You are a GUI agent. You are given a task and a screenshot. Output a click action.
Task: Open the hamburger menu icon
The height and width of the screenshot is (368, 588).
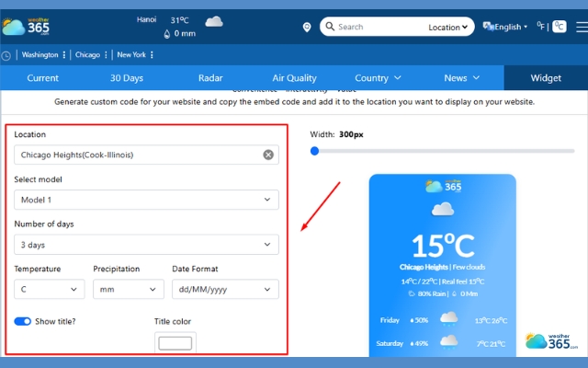582,27
